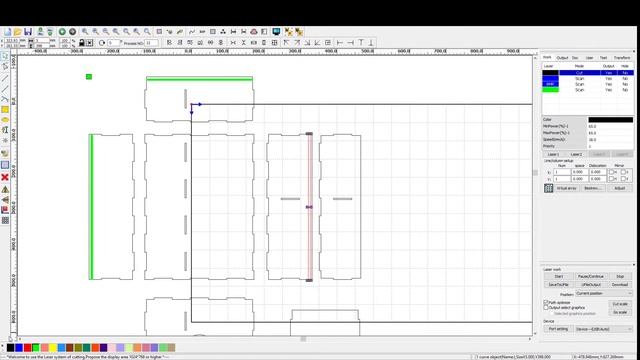Toggle the Y-row H mirror checkbox
Screen dimensions: 640x360
(611, 179)
